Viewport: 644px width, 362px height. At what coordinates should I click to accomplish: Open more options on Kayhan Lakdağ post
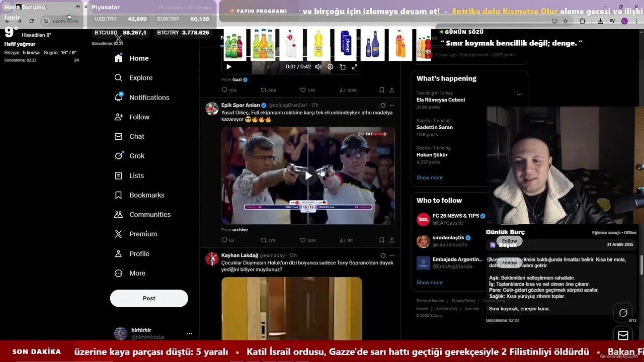point(392,255)
